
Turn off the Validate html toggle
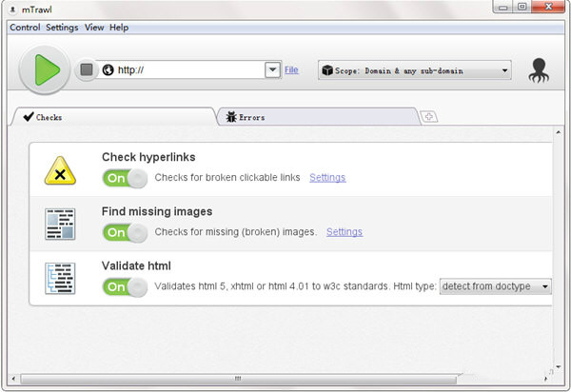[125, 287]
